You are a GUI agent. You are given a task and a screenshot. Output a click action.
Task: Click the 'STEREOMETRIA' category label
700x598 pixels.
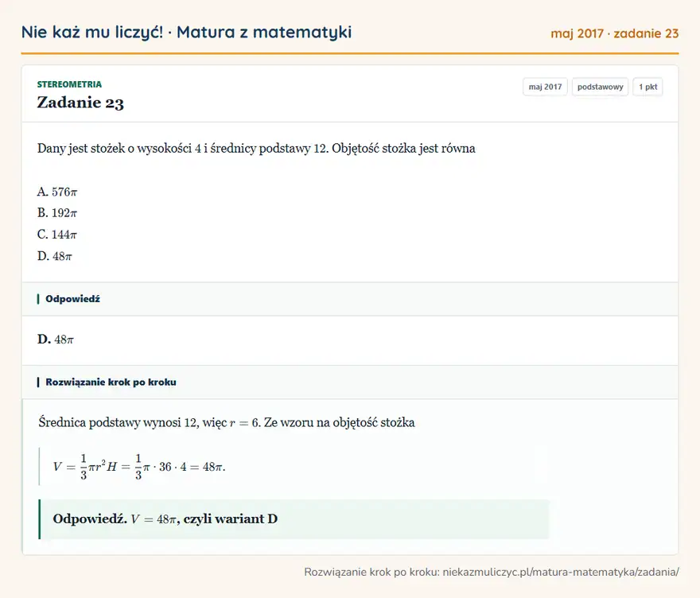(69, 84)
